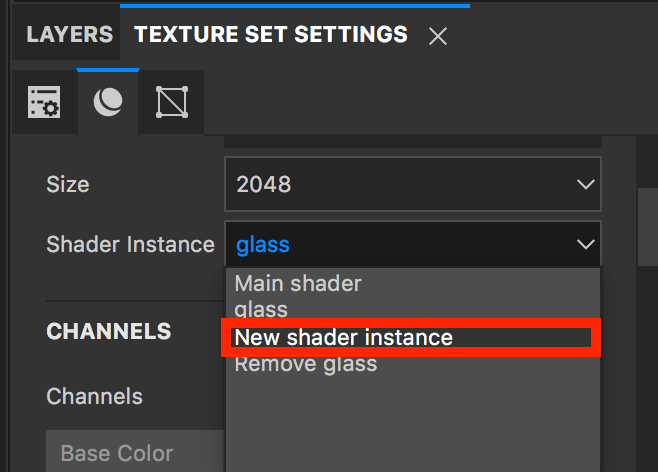Image resolution: width=658 pixels, height=472 pixels.
Task: Click the chevron arrow of Size field
Action: tap(585, 184)
